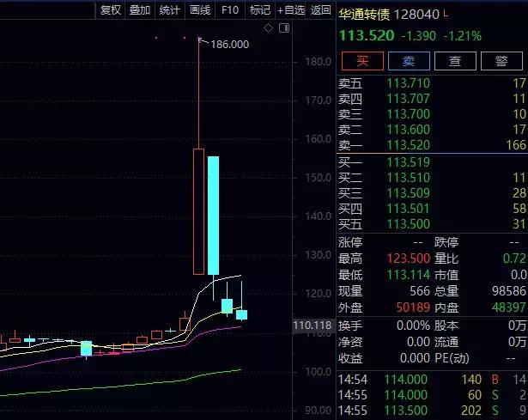Select the 卖一 volume 166

(x=516, y=145)
